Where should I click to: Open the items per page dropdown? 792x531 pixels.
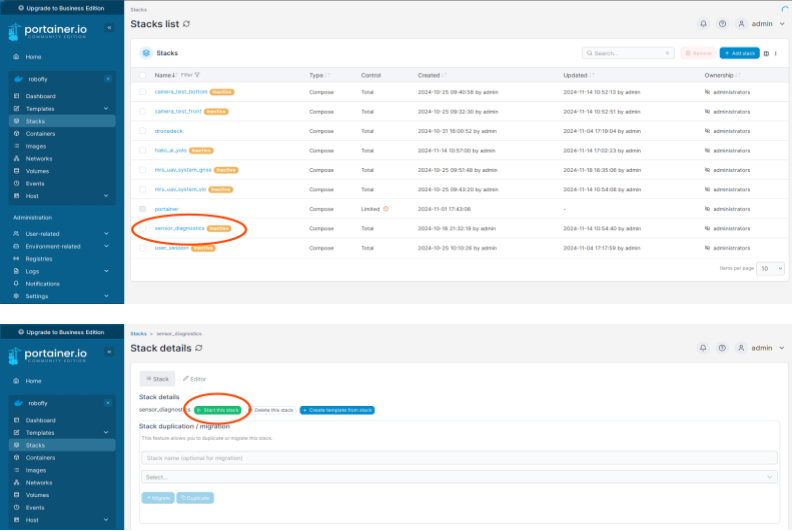tap(770, 268)
